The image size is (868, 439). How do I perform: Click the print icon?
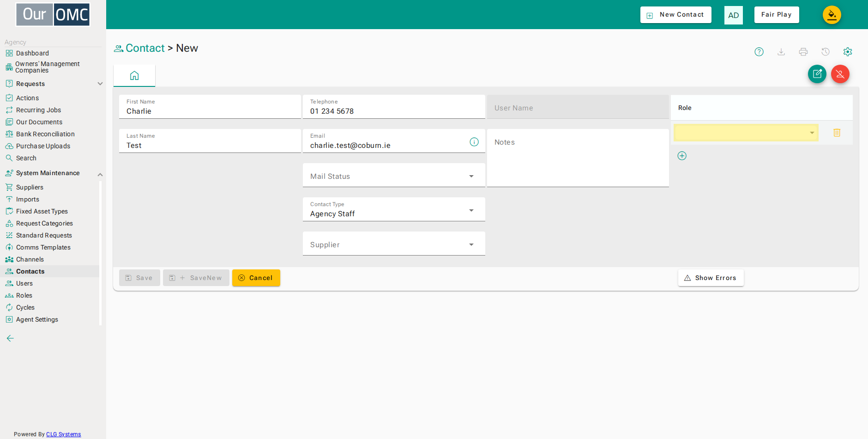(x=803, y=52)
